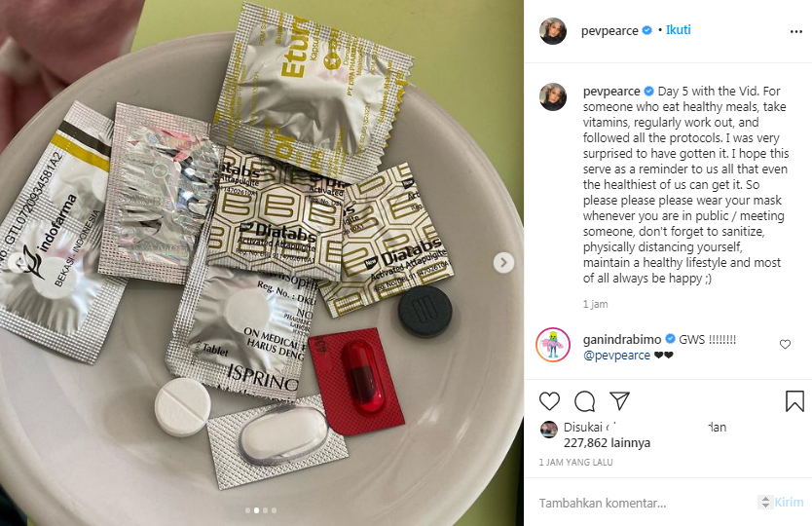This screenshot has width=812, height=526.
Task: Open pevpearce username in the caption
Action: pos(611,92)
